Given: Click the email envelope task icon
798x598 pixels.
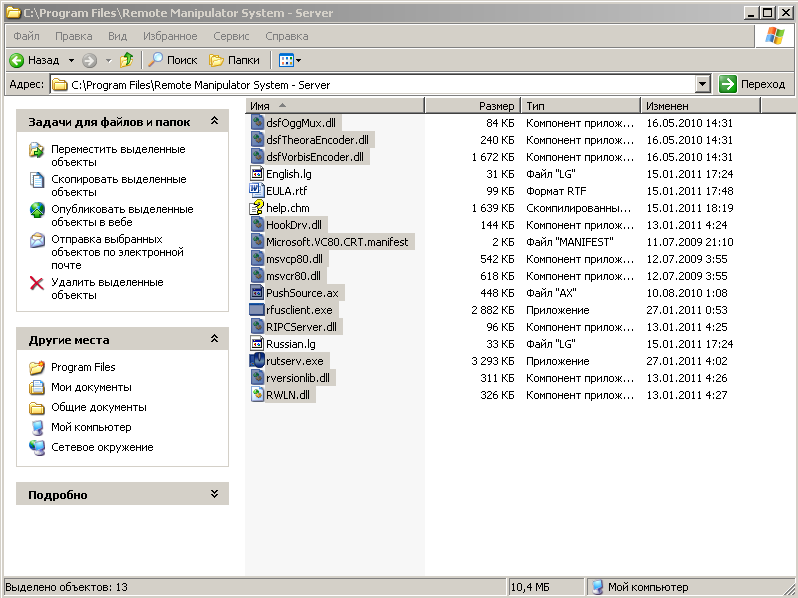Looking at the screenshot, I should [37, 240].
